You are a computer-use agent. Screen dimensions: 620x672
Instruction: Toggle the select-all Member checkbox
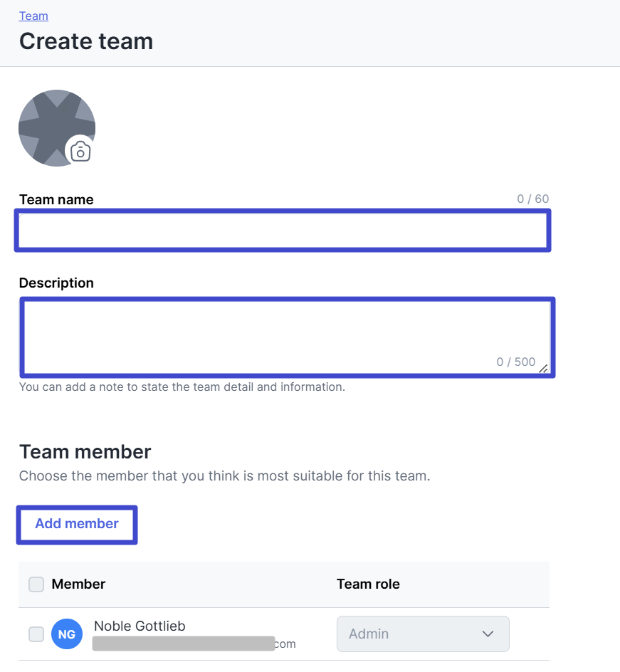coord(36,584)
